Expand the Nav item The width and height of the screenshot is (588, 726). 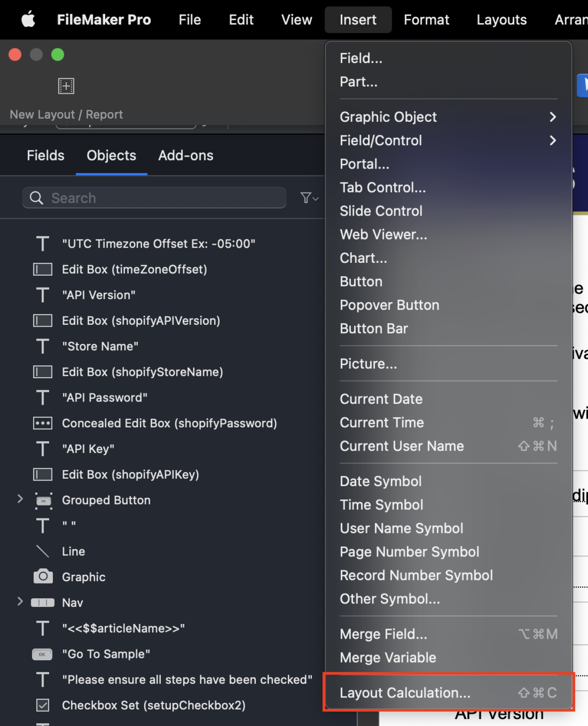pyautogui.click(x=20, y=601)
